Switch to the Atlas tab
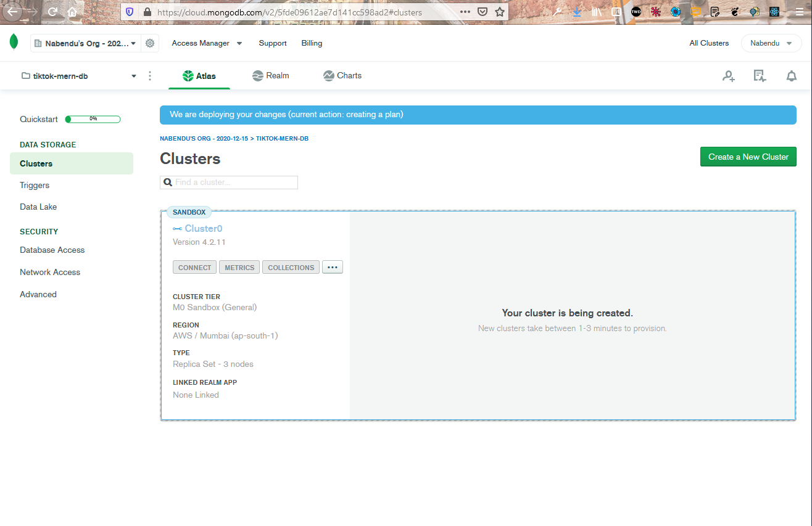Screen dimensions: 812x526 [199, 76]
